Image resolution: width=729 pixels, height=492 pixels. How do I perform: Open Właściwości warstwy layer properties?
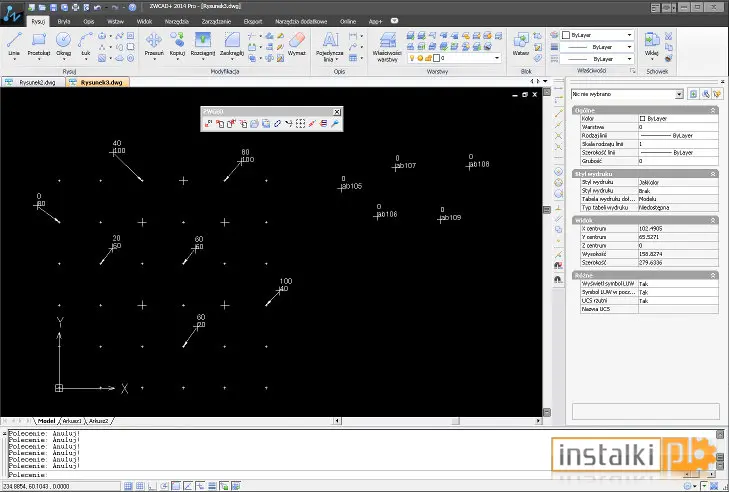[387, 47]
